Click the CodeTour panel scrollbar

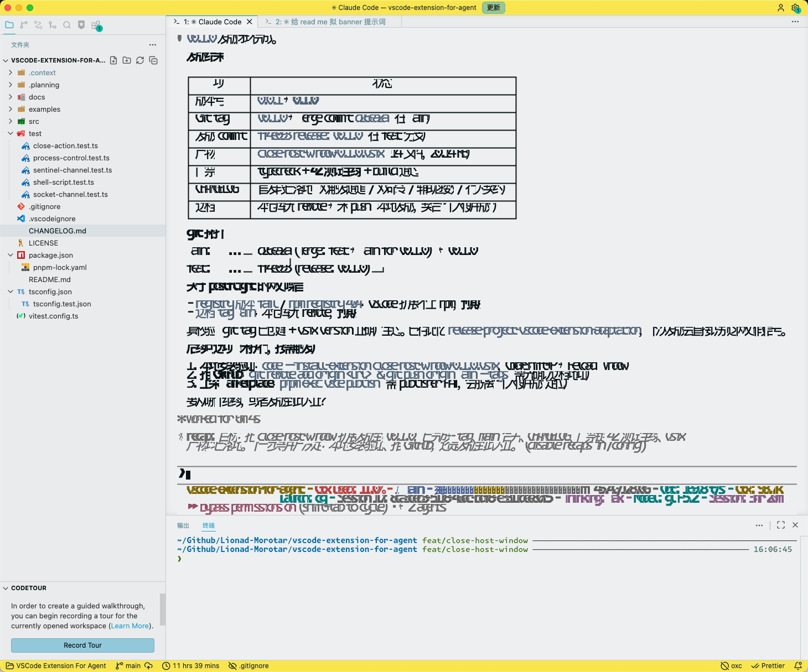tap(163, 609)
